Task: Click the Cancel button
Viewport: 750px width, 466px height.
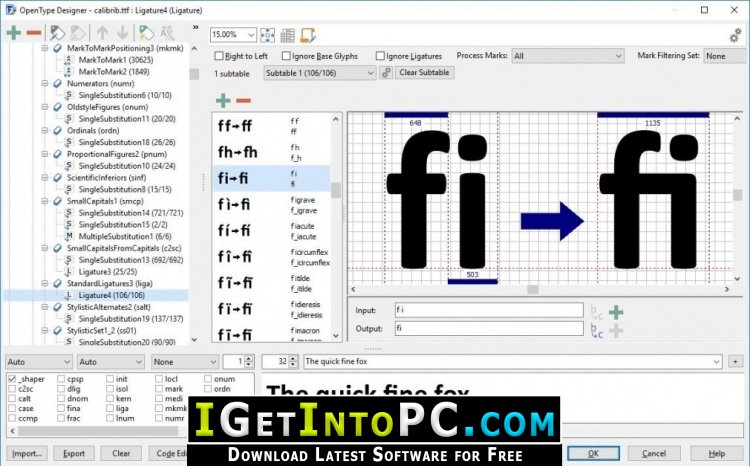Action: coord(654,453)
